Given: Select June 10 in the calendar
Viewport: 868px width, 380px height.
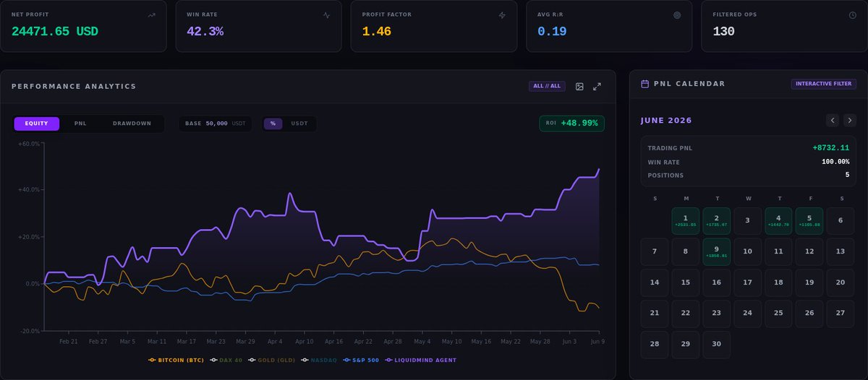Looking at the screenshot, I should pos(748,251).
